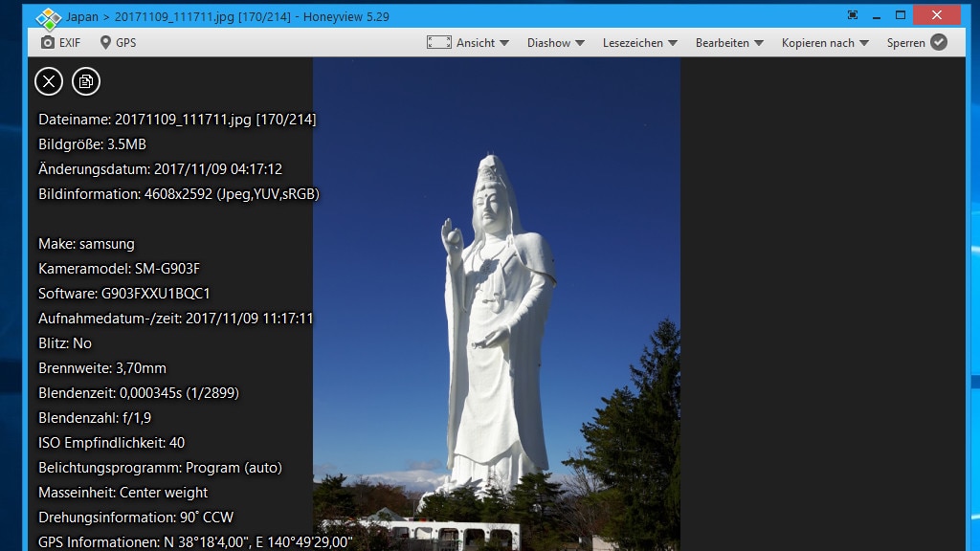Click the GPS text button
Image resolution: width=980 pixels, height=551 pixels.
[125, 43]
